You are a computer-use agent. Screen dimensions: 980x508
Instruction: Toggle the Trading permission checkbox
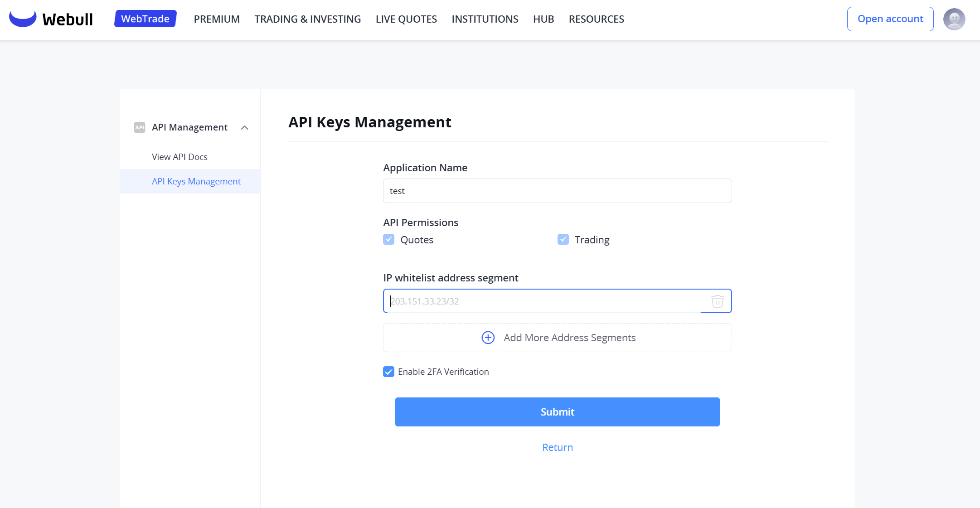point(563,239)
